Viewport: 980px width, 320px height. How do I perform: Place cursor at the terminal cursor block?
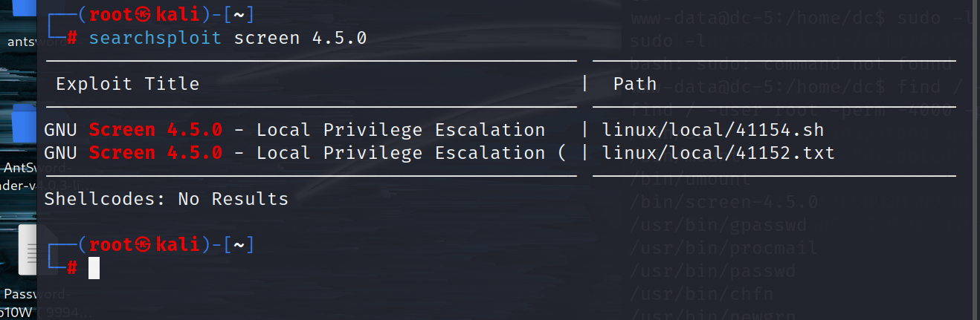pos(94,268)
